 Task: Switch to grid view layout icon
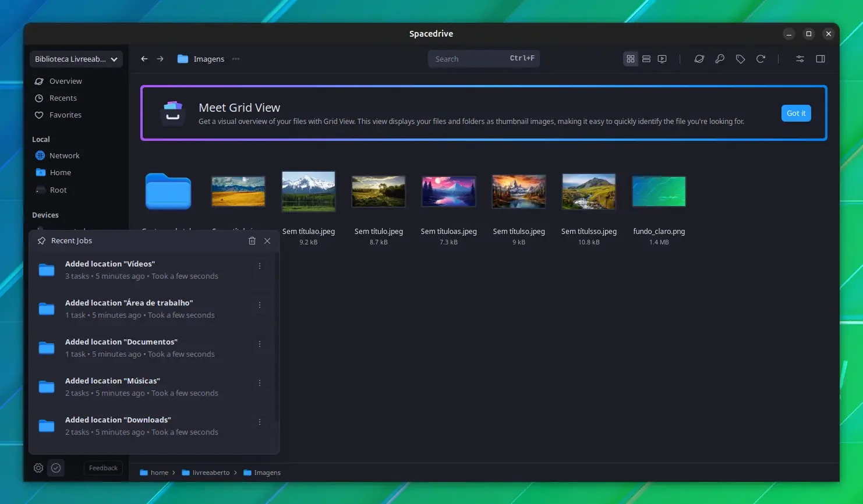coord(631,59)
